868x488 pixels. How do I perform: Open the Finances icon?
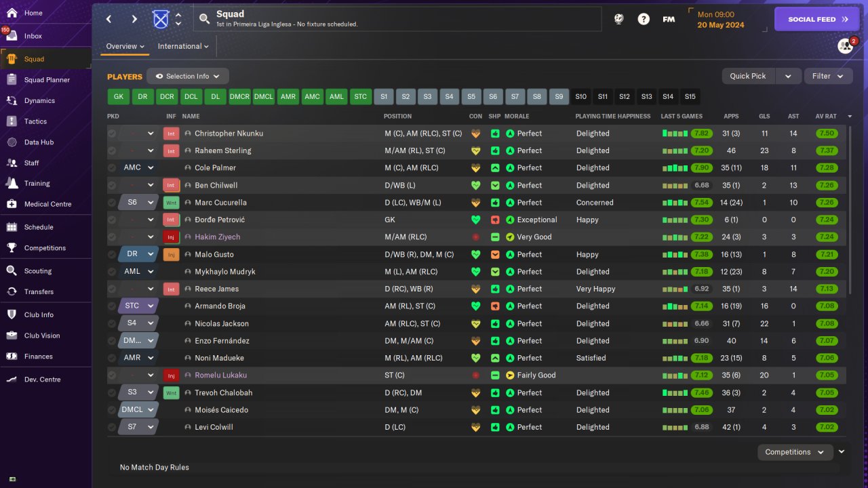point(12,357)
